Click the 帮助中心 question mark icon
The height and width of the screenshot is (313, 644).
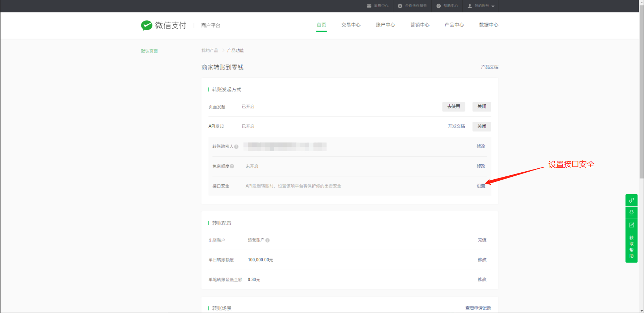pos(438,6)
